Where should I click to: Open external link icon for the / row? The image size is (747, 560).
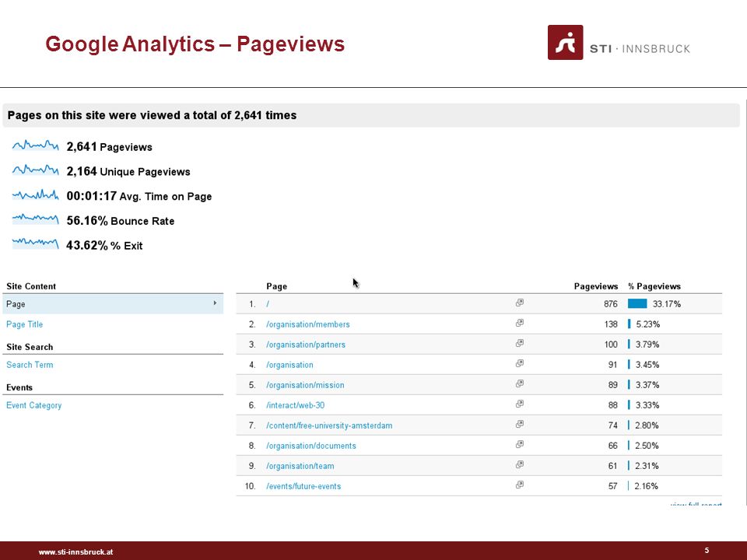pos(520,303)
